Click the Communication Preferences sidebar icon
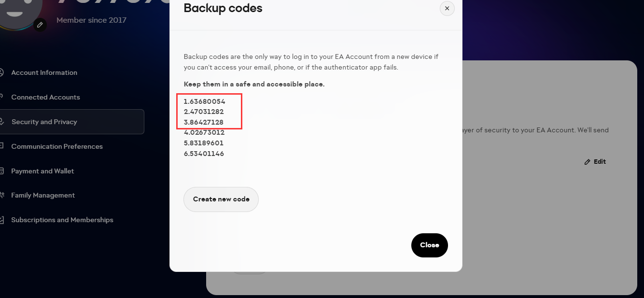This screenshot has height=298, width=644. (x=1, y=146)
